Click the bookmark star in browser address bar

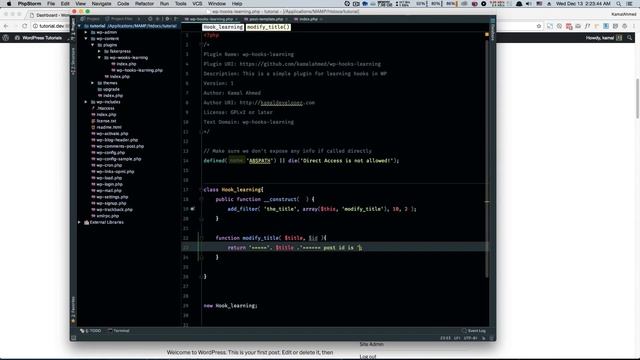click(539, 26)
